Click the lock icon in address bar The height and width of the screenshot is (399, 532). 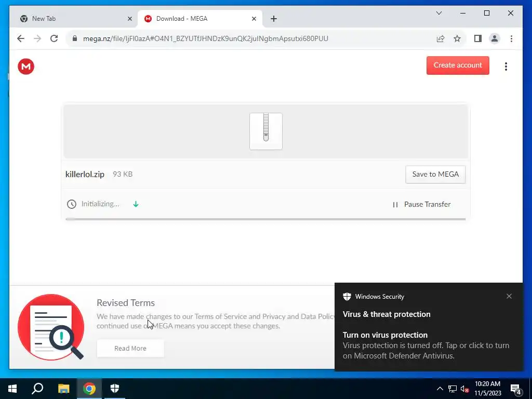point(75,38)
